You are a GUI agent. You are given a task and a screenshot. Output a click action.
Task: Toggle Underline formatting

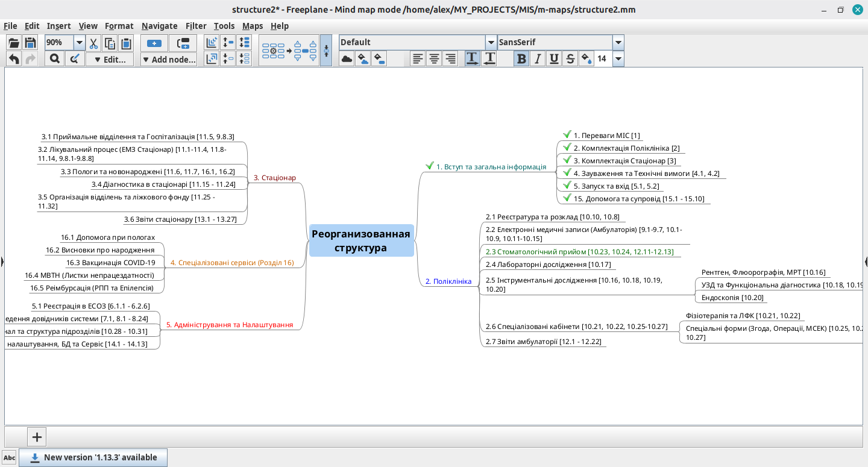coord(554,58)
